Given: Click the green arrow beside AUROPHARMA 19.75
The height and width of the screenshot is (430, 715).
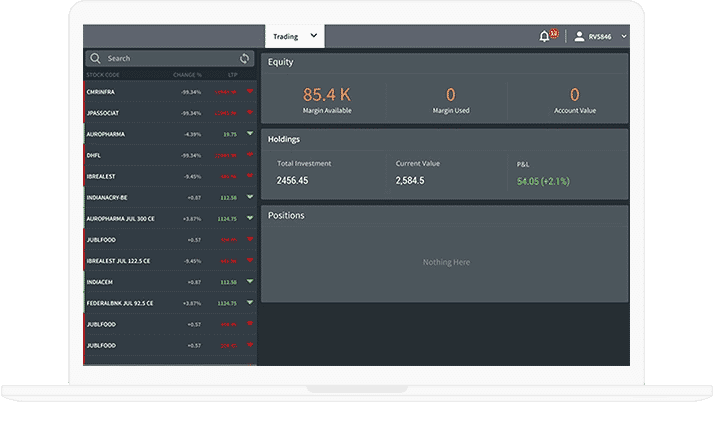Looking at the screenshot, I should pyautogui.click(x=250, y=133).
